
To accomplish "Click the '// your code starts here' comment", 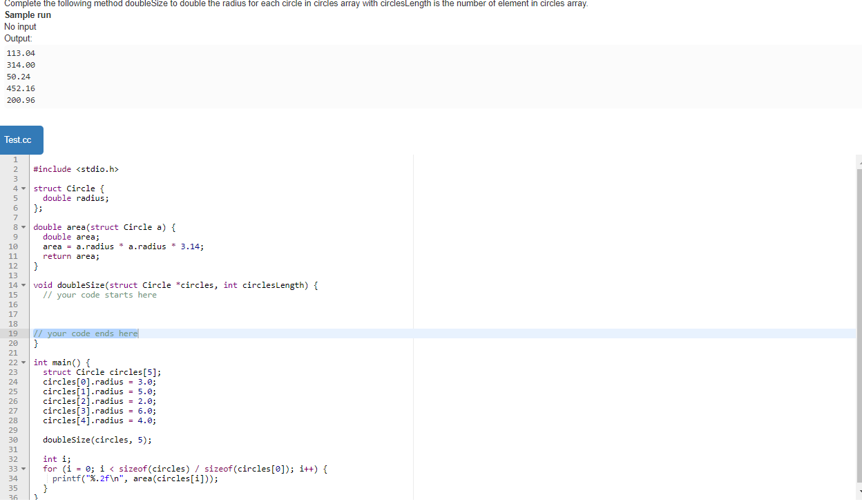I will click(x=99, y=295).
